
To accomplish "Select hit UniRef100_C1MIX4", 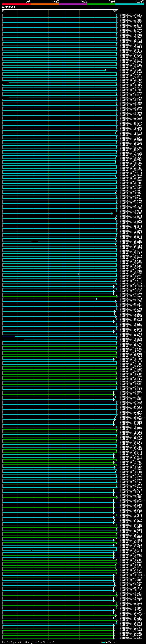I will pyautogui.click(x=131, y=249).
